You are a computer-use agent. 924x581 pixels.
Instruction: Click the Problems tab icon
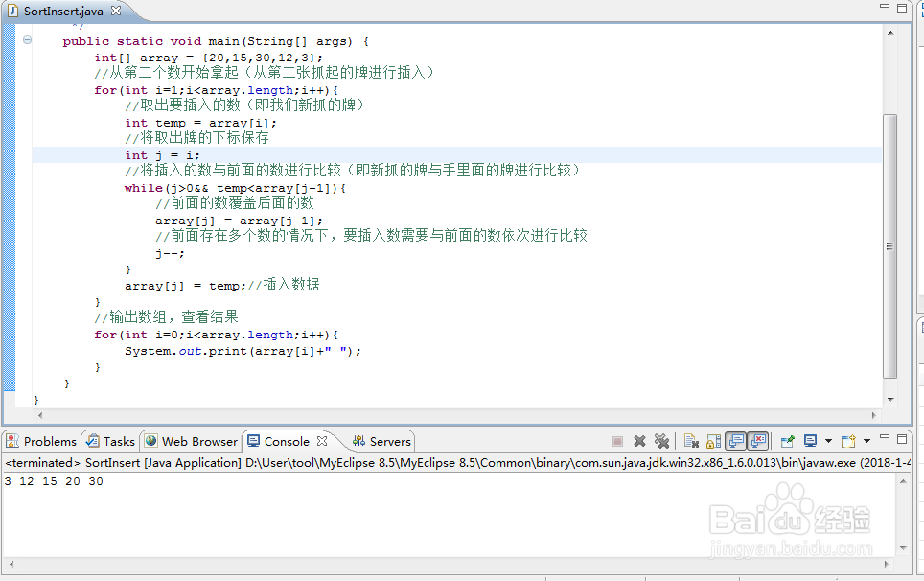[x=12, y=441]
